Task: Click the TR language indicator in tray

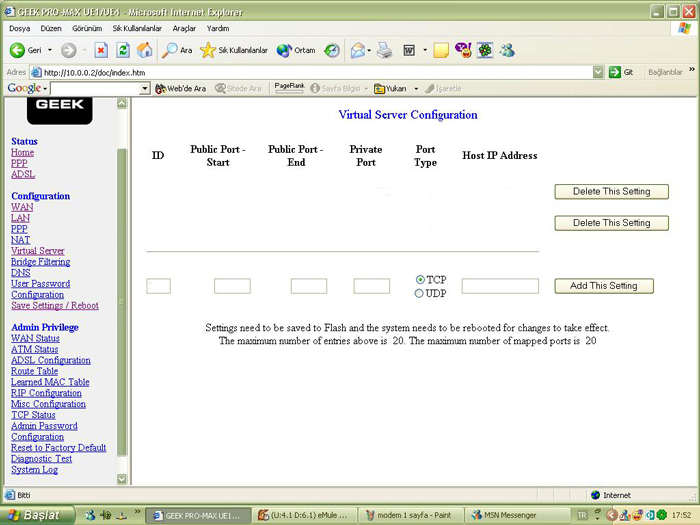Action: click(582, 515)
